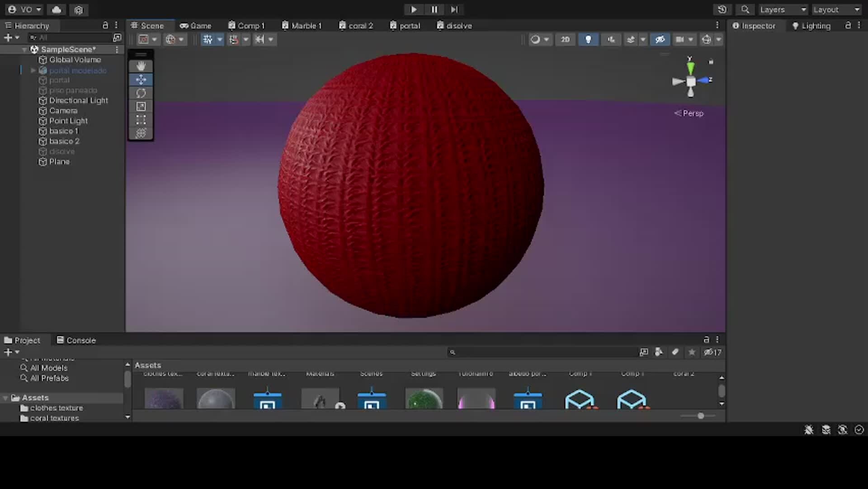Click Persp to switch camera projection

click(692, 113)
